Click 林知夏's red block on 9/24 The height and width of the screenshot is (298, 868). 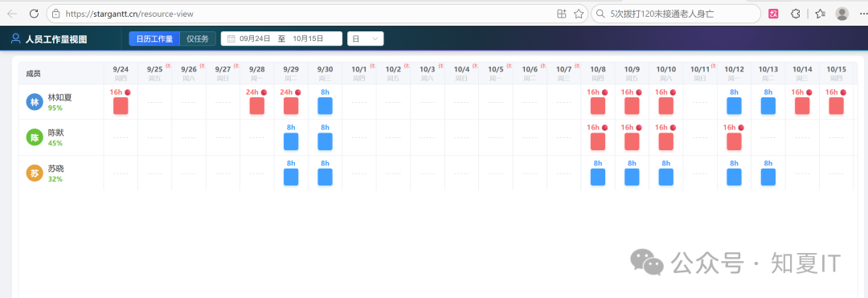tap(121, 105)
